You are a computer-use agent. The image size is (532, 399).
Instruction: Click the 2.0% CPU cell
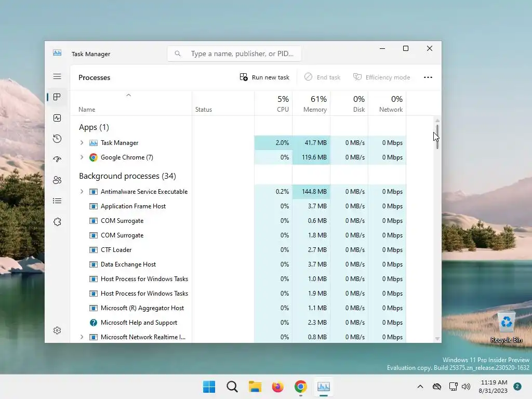tap(273, 143)
